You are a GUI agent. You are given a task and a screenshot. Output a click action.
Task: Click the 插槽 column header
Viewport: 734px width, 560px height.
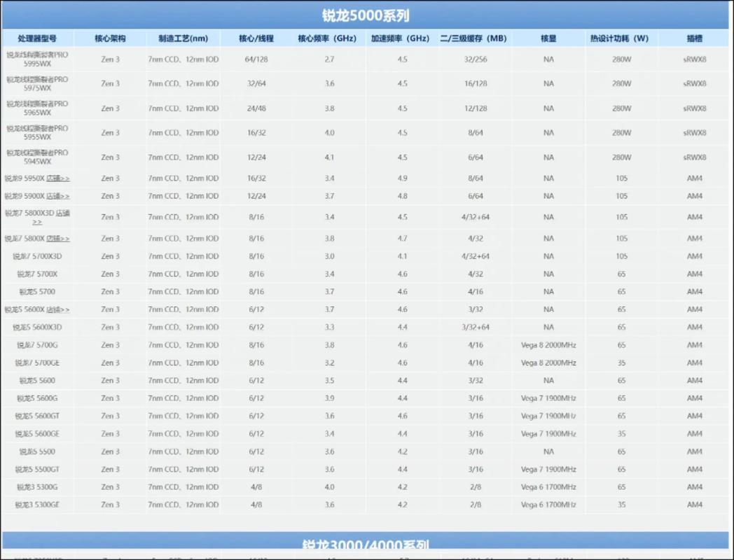point(694,38)
